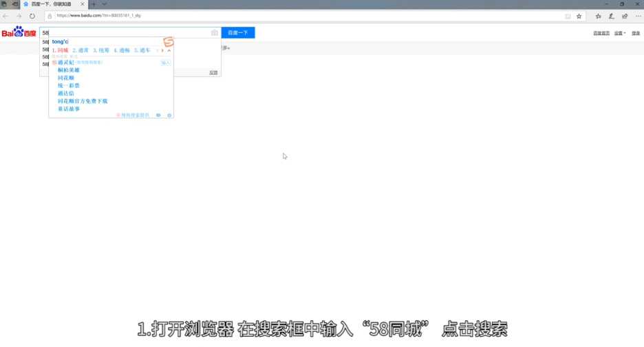
Task: Choose suggestion 通达信
Action: (66, 93)
